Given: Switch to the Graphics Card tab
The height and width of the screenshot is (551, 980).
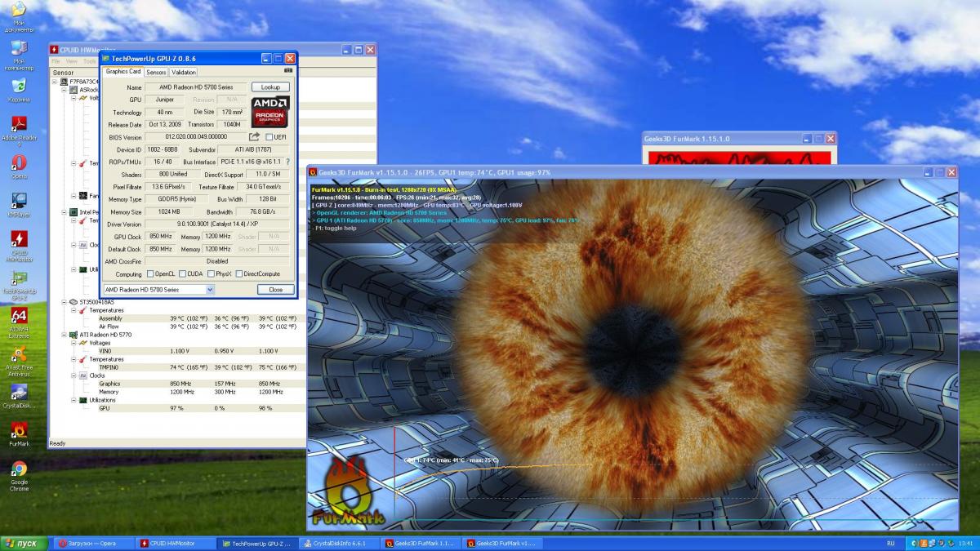Looking at the screenshot, I should tap(123, 72).
